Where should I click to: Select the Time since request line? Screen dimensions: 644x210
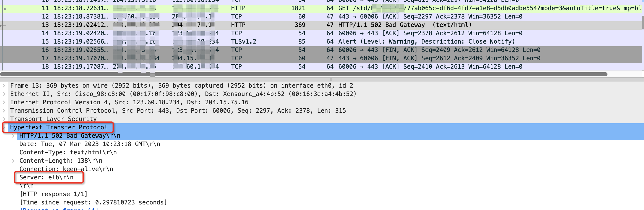click(x=93, y=203)
